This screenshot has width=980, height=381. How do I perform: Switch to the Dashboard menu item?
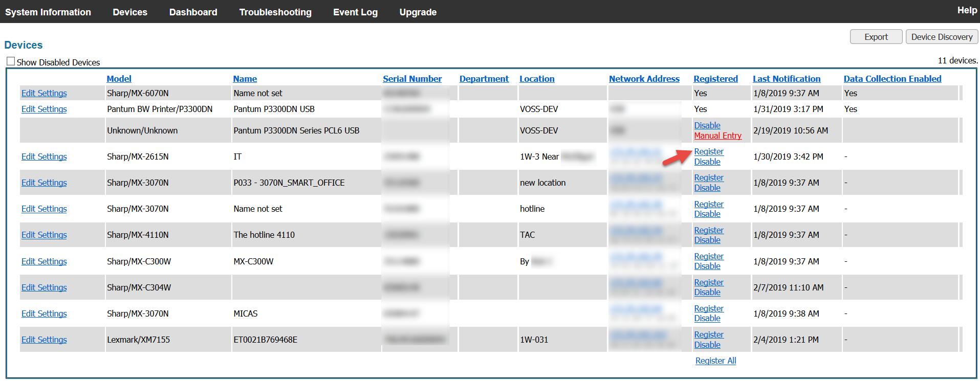(193, 12)
